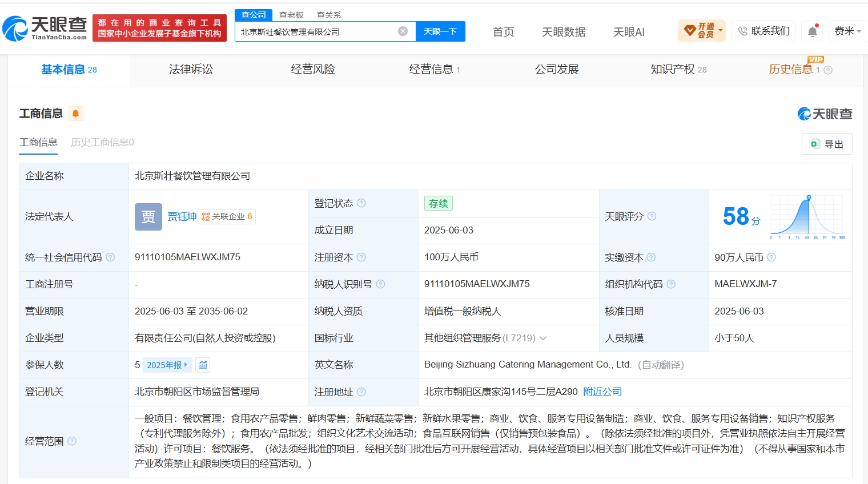Image resolution: width=868 pixels, height=484 pixels.
Task: Click the help icon after 90万人民币
Action: tap(771, 257)
